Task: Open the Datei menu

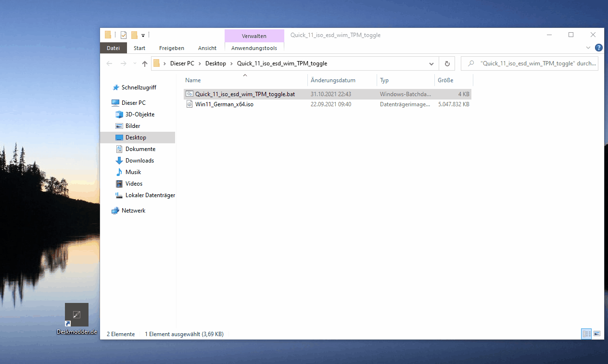Action: (x=114, y=48)
